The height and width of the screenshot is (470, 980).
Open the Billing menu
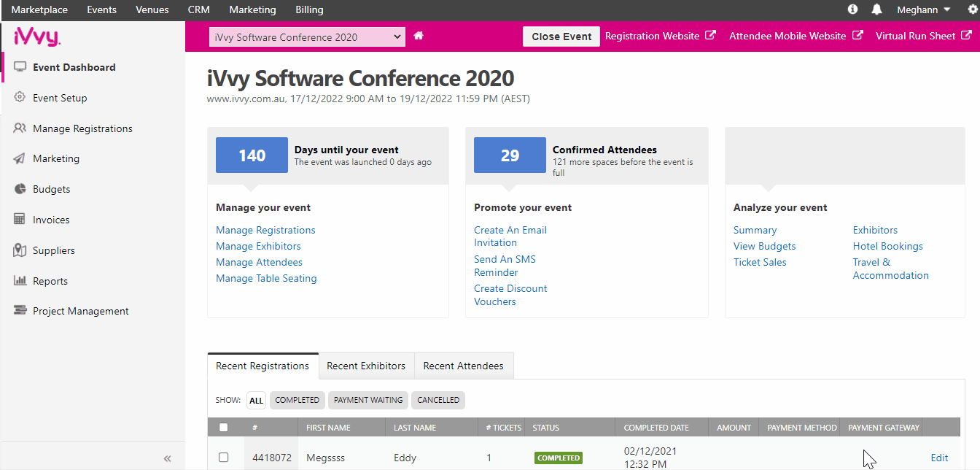[x=309, y=10]
